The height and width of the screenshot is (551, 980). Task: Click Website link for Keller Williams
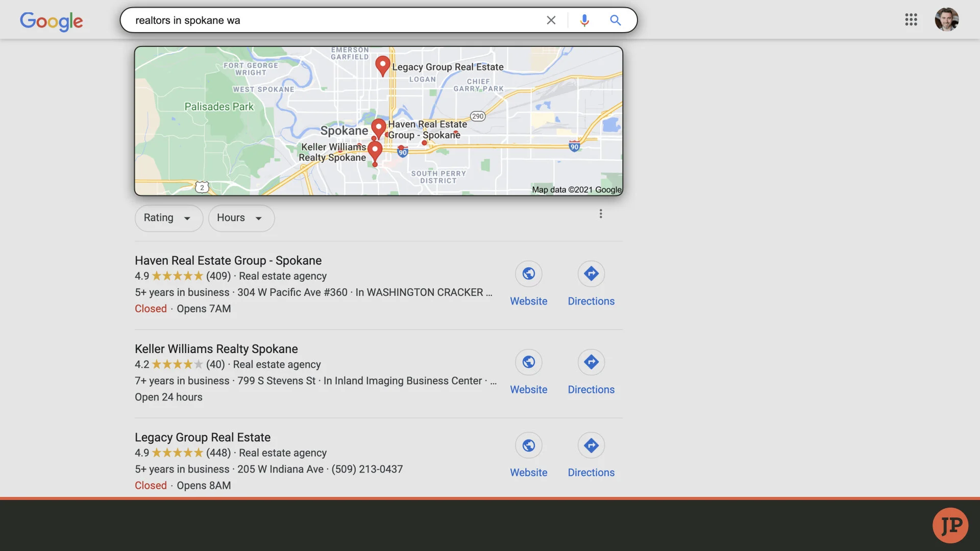529,389
